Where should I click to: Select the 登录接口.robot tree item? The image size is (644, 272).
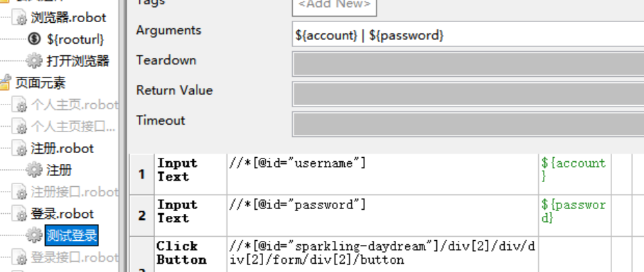pyautogui.click(x=75, y=257)
